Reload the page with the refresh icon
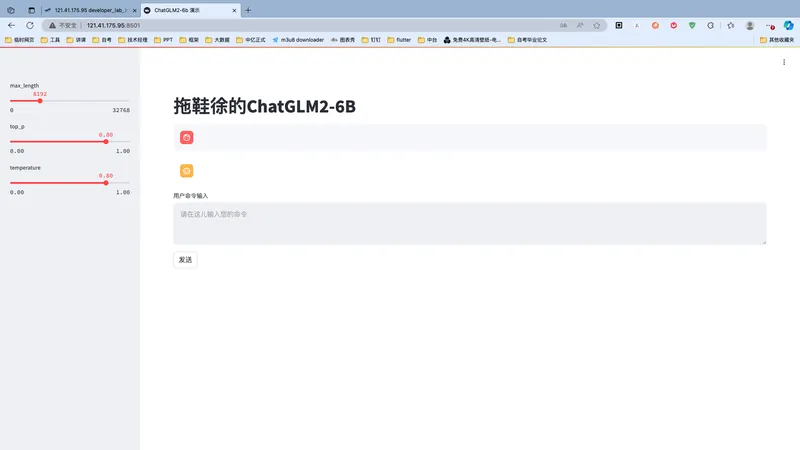 point(30,25)
